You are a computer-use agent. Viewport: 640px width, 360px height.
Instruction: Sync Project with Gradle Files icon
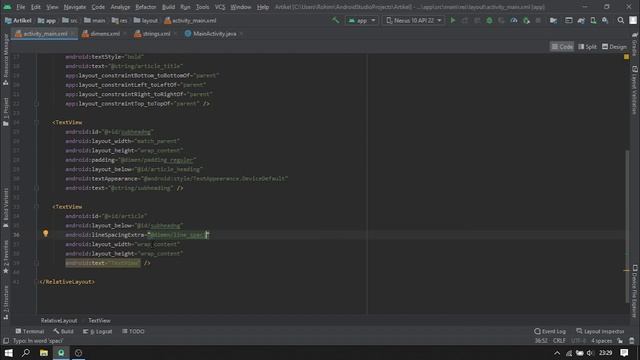click(x=581, y=20)
